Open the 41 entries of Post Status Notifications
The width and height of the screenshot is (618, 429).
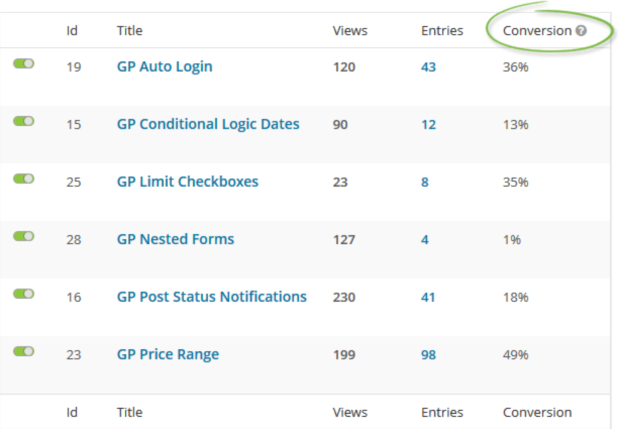click(x=430, y=297)
